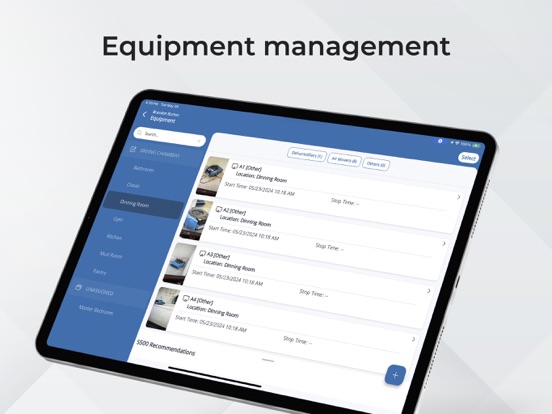
Task: Click the Unassigned section header
Action: click(x=99, y=291)
